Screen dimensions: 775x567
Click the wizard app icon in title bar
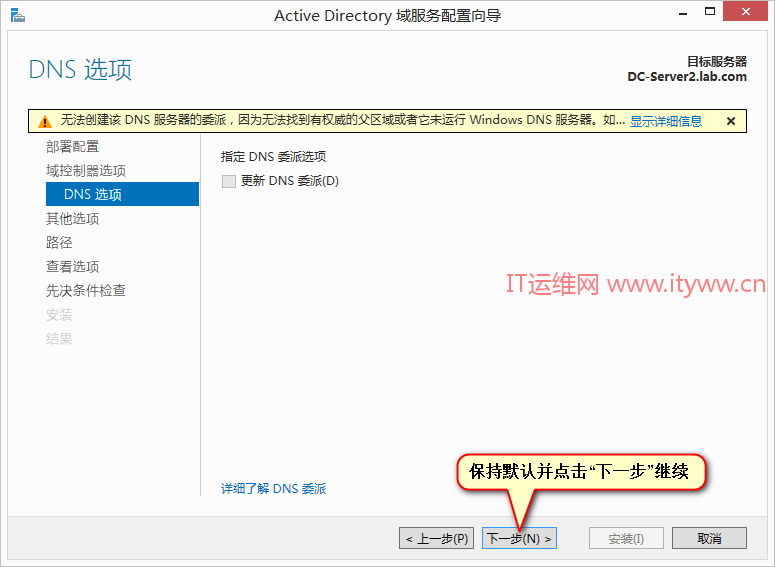pos(17,15)
